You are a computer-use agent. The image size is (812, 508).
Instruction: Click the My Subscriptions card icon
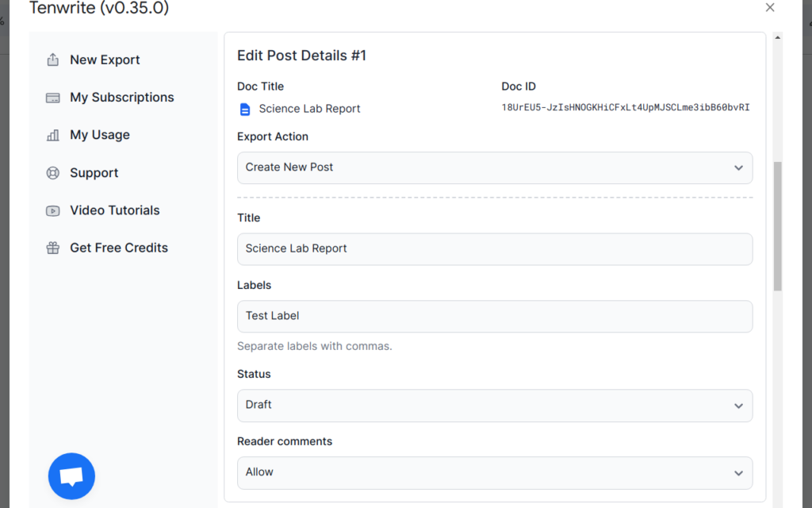pos(52,97)
